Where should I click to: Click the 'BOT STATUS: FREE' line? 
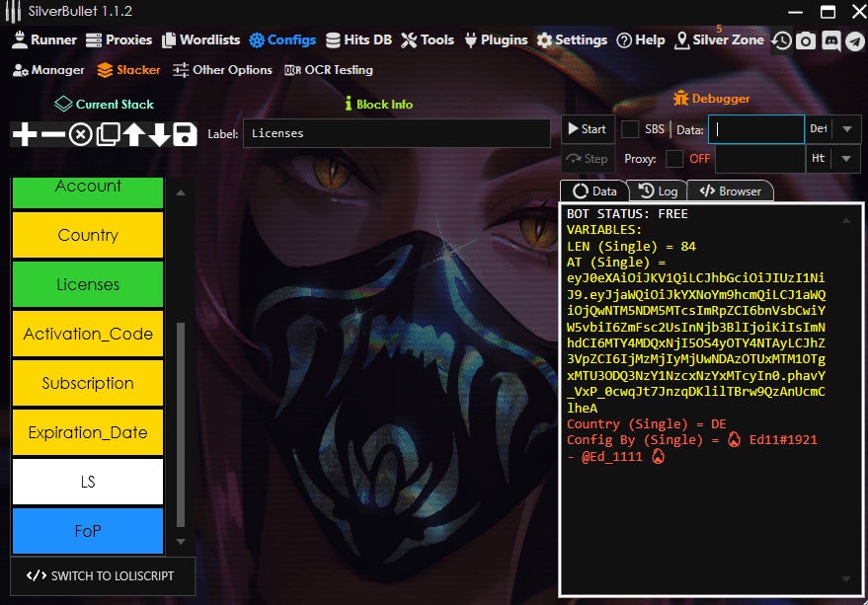(x=627, y=214)
